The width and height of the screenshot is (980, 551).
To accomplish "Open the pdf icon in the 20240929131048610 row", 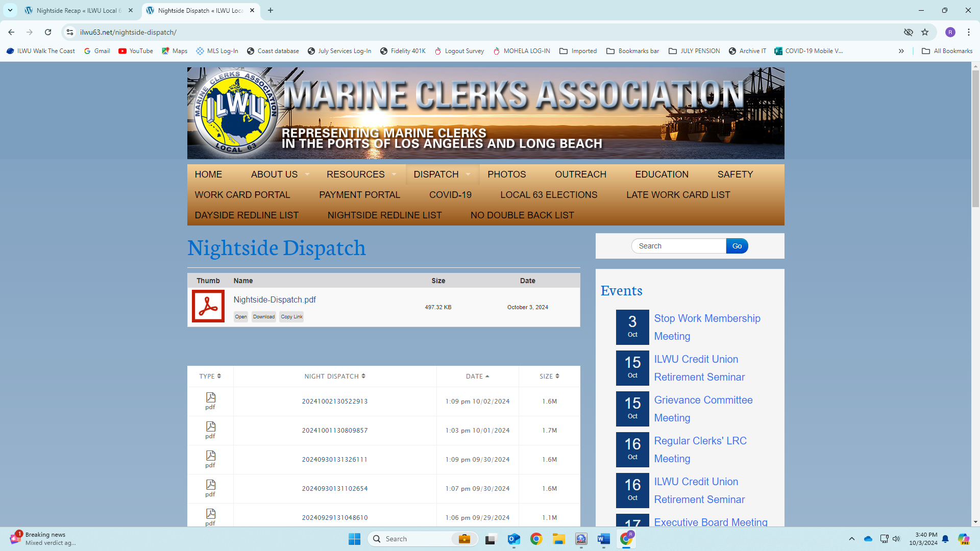I will 210,514.
